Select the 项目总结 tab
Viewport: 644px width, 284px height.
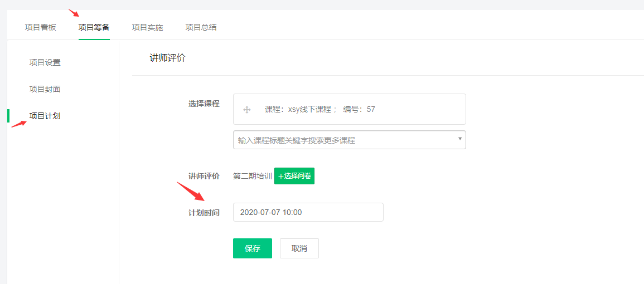click(201, 27)
